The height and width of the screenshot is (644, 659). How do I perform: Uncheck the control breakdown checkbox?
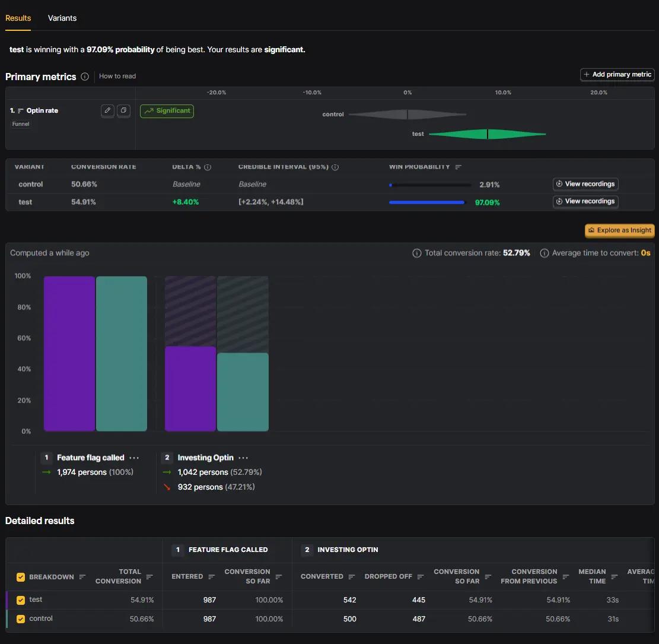click(21, 619)
